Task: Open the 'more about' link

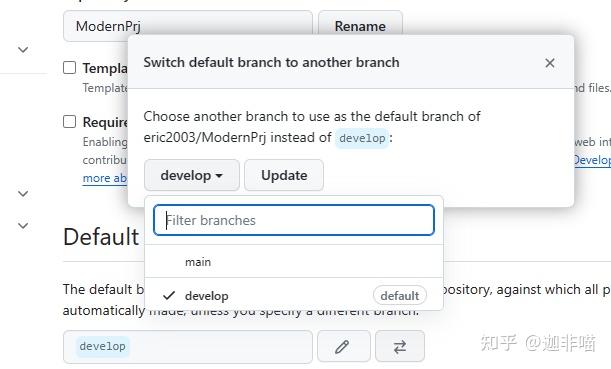Action: coord(104,178)
